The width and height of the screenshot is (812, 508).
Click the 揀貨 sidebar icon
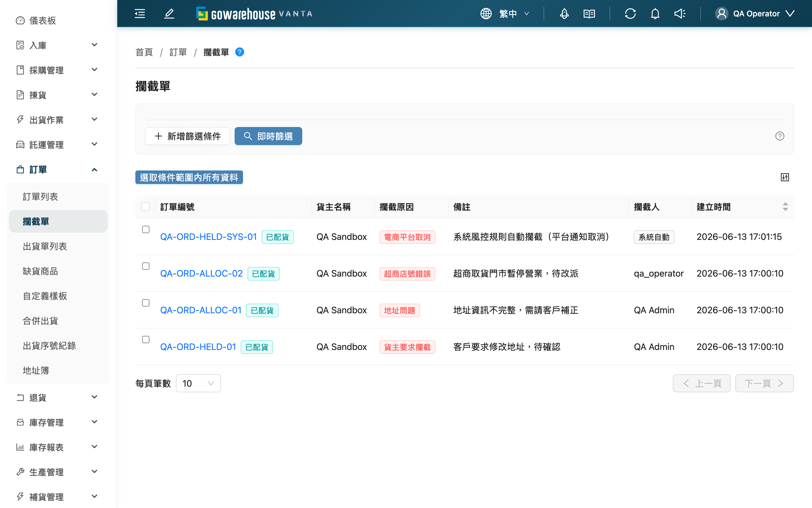(21, 95)
